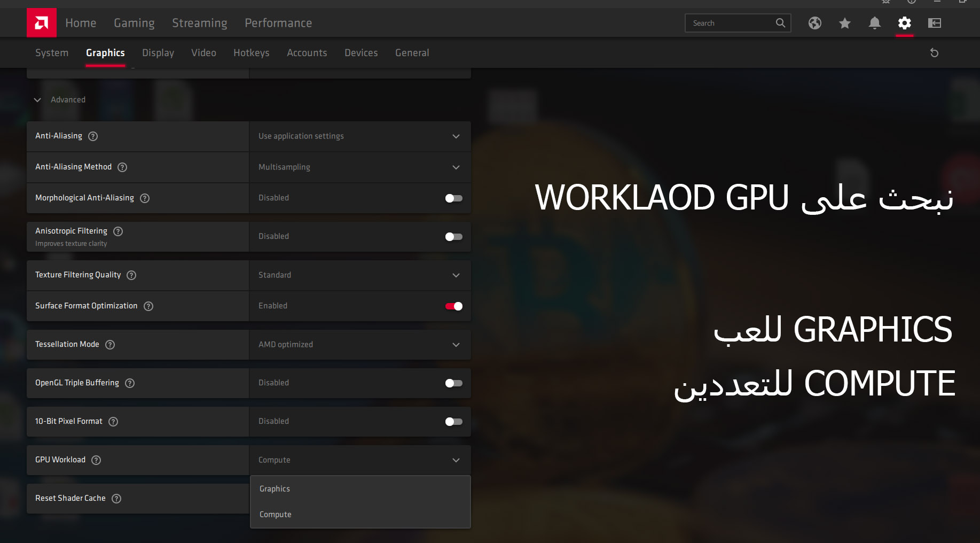Switch to the System sub-tab
The height and width of the screenshot is (543, 980).
pos(52,53)
